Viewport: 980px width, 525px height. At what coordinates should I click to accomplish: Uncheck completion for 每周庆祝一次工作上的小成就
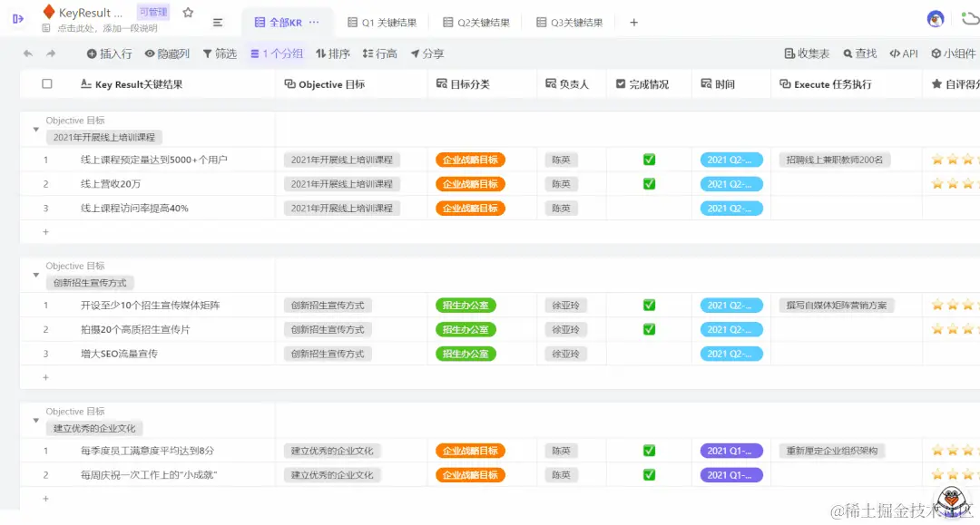650,475
